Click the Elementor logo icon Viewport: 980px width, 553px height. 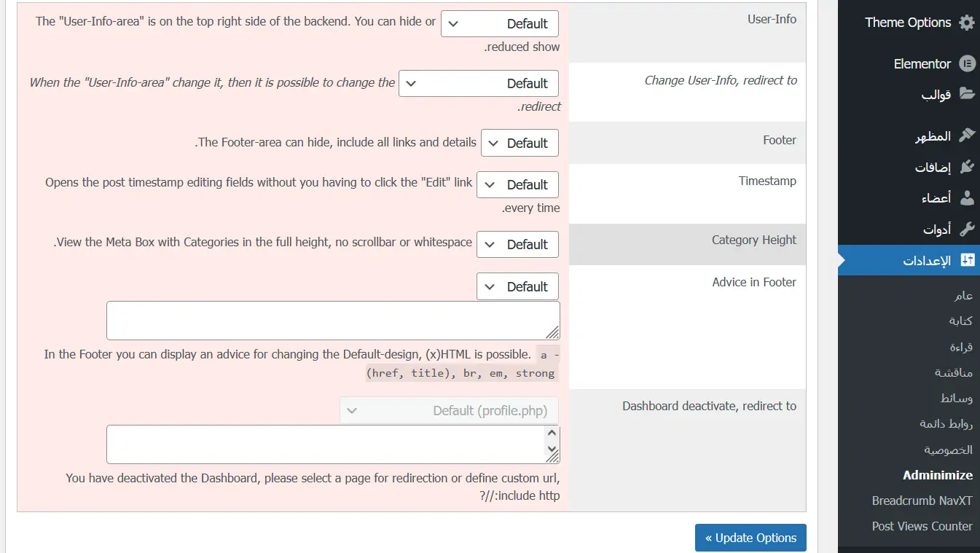[966, 64]
